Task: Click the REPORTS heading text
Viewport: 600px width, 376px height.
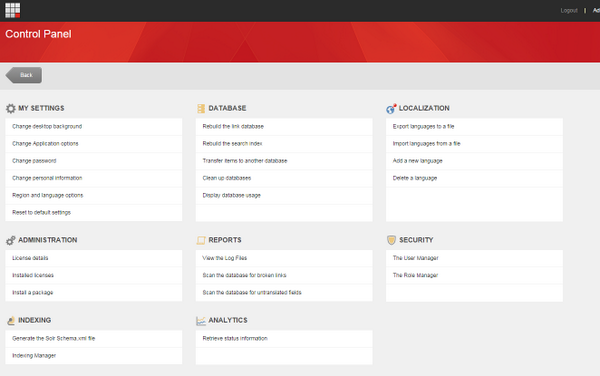Action: pos(225,240)
